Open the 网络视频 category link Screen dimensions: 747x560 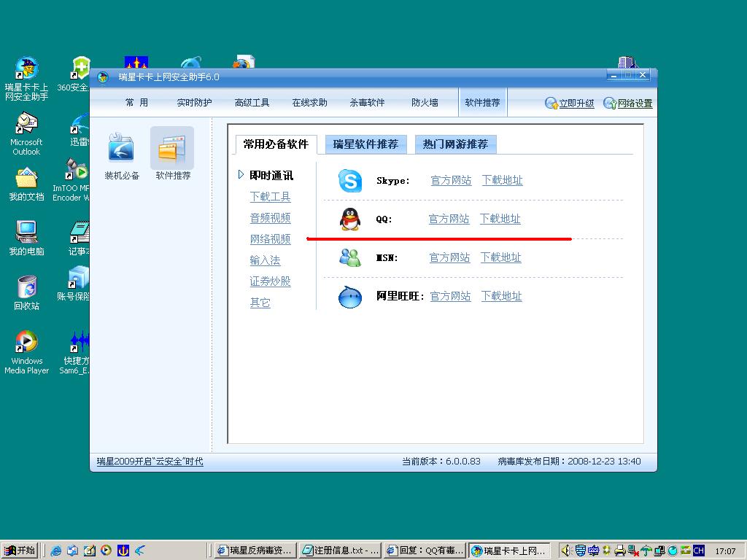270,239
